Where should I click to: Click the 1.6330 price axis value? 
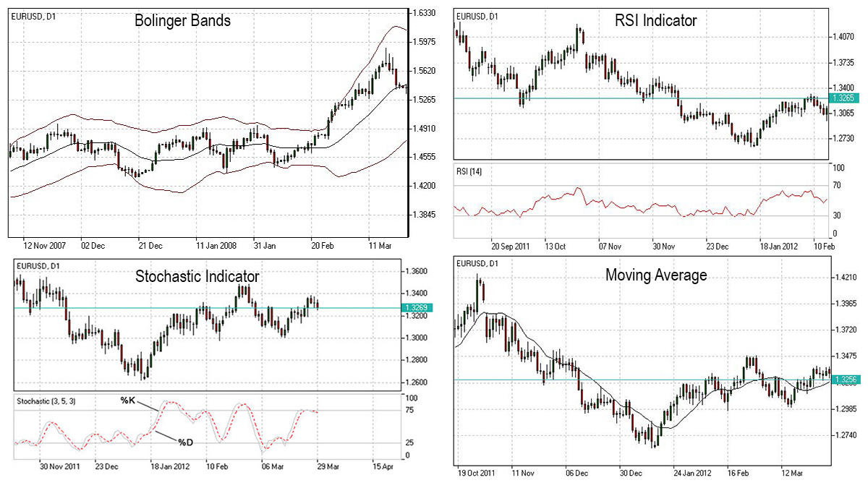424,13
